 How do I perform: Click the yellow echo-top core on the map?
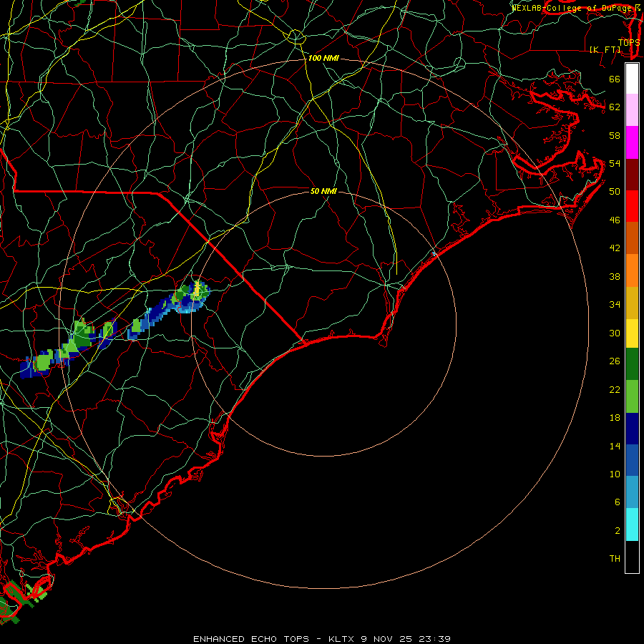[197, 289]
